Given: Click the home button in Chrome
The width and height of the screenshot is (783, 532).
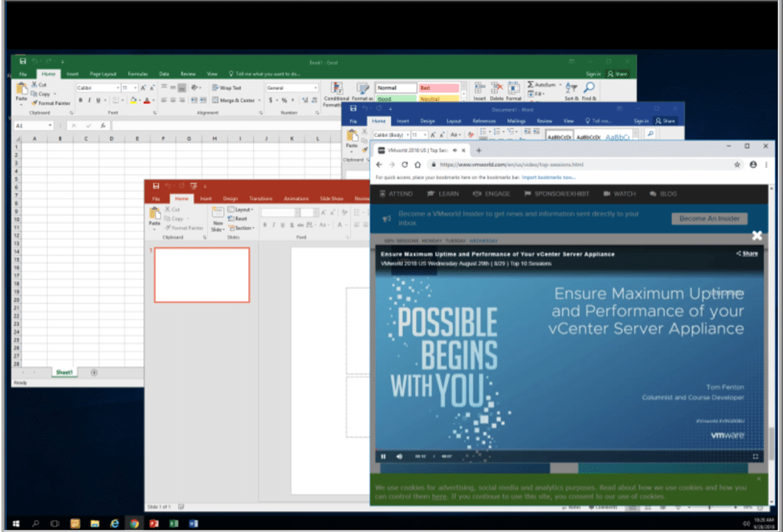Looking at the screenshot, I should click(418, 164).
